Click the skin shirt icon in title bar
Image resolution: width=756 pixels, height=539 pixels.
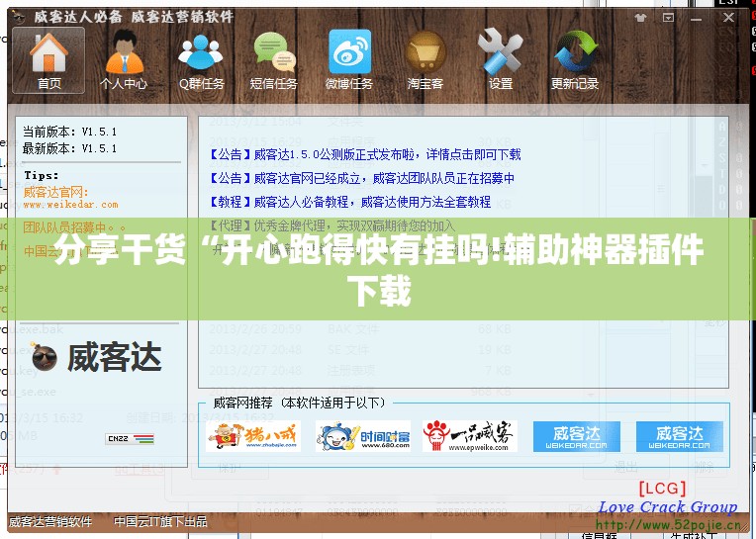(640, 18)
